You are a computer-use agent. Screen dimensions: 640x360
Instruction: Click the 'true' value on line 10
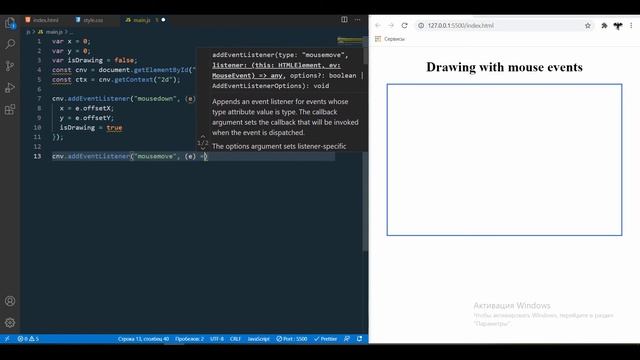pos(114,127)
